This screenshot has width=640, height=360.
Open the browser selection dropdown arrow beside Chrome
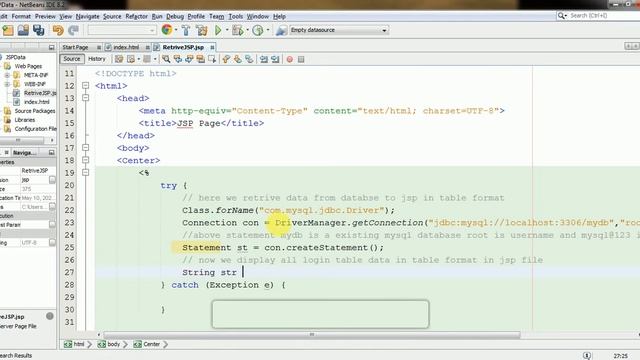click(176, 30)
